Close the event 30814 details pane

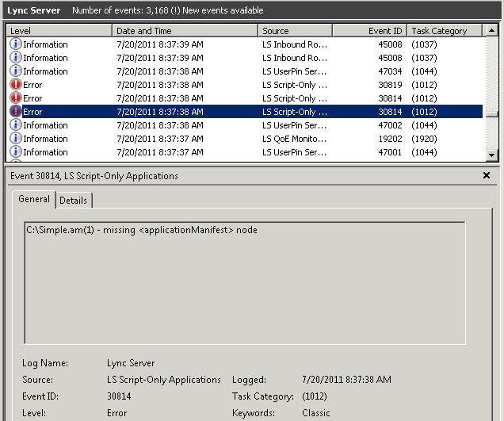[486, 175]
